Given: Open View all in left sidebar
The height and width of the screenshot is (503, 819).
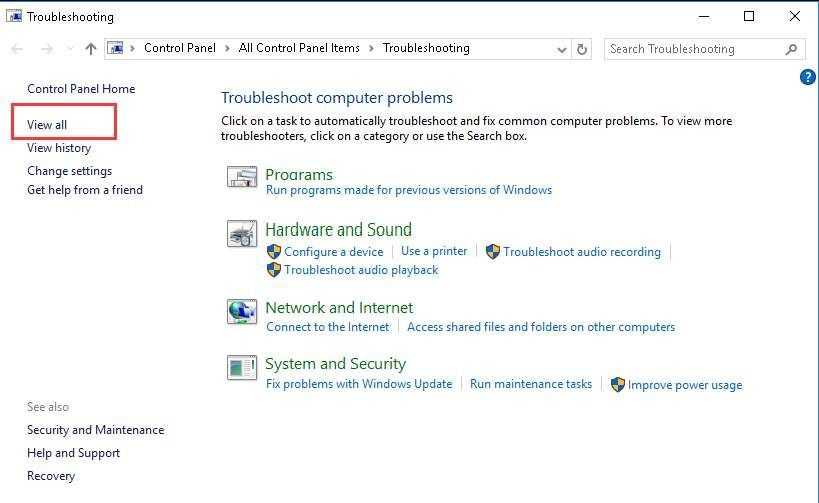Looking at the screenshot, I should (x=47, y=125).
